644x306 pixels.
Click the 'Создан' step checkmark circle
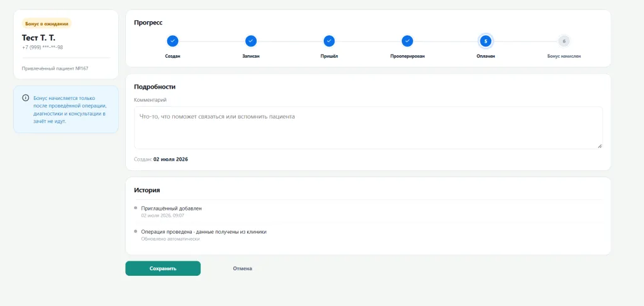(x=172, y=41)
